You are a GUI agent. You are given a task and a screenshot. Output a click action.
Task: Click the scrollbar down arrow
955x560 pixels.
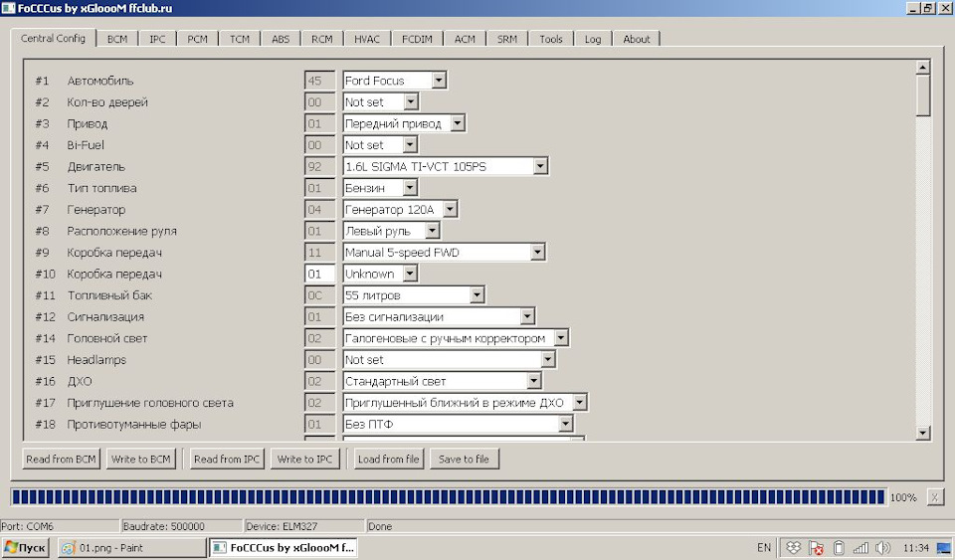tap(923, 433)
